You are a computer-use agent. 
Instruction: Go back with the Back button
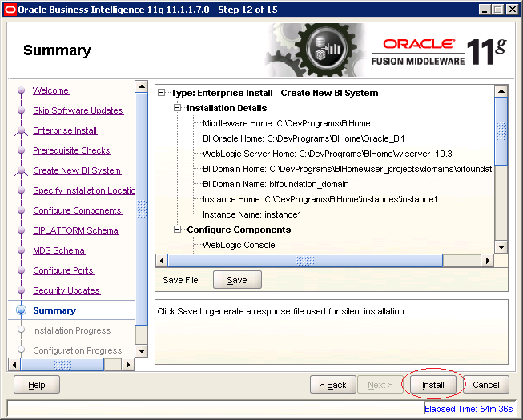pyautogui.click(x=333, y=385)
